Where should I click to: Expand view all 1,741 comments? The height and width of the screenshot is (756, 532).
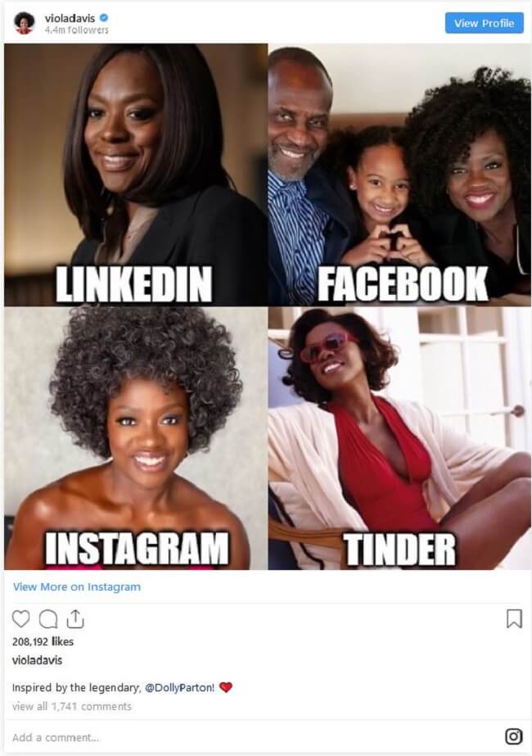point(72,706)
